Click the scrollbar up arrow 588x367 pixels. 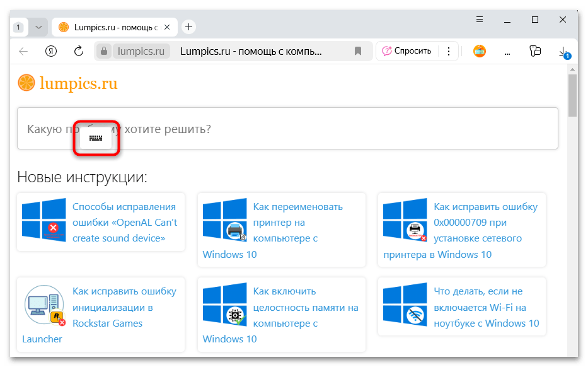(x=572, y=69)
